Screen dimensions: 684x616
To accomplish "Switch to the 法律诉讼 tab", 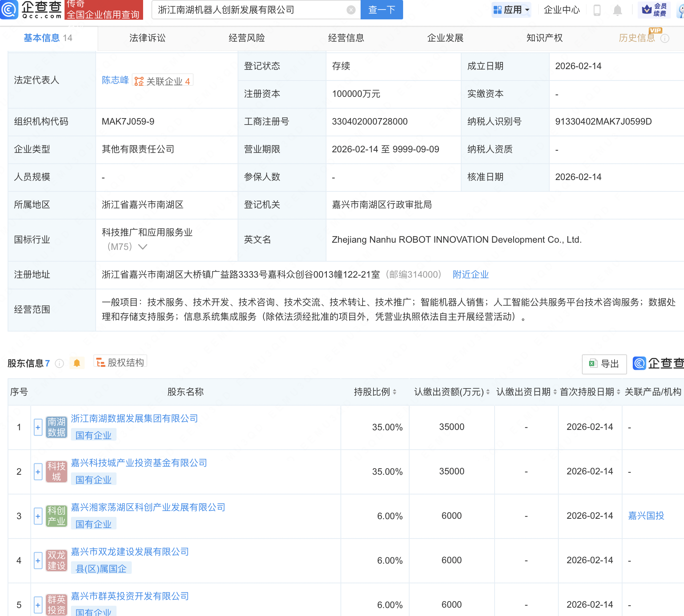I will 147,38.
